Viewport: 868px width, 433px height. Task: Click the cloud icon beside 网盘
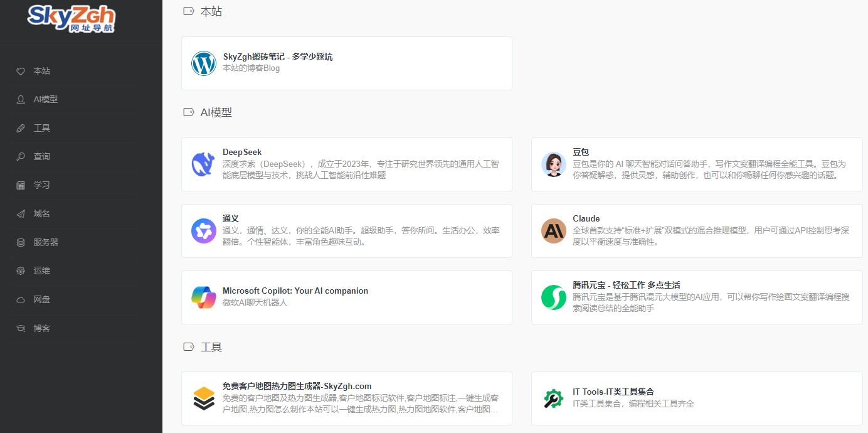point(21,299)
